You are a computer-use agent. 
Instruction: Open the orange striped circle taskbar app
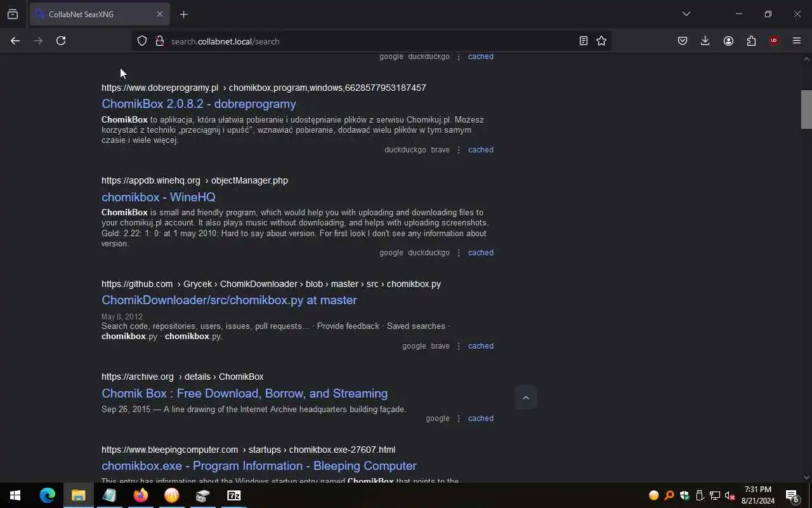coord(171,495)
